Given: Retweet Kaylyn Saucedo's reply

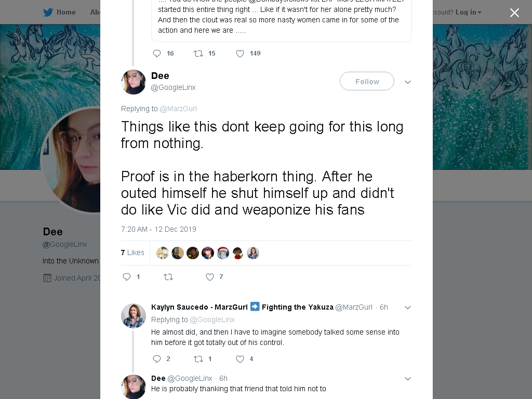Looking at the screenshot, I should [198, 359].
